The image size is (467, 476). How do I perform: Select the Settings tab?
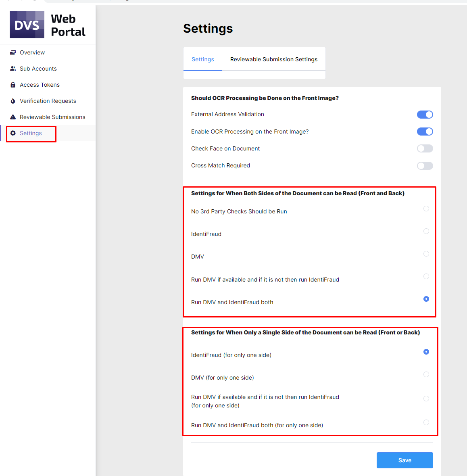(x=203, y=59)
